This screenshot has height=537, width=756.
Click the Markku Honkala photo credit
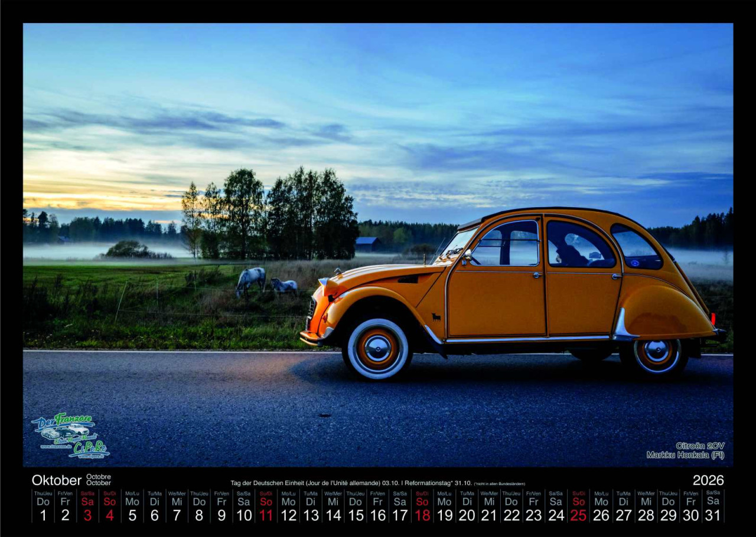click(x=685, y=455)
